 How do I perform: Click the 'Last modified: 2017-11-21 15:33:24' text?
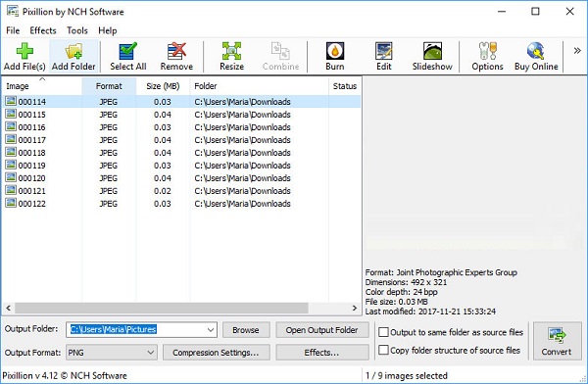click(430, 312)
